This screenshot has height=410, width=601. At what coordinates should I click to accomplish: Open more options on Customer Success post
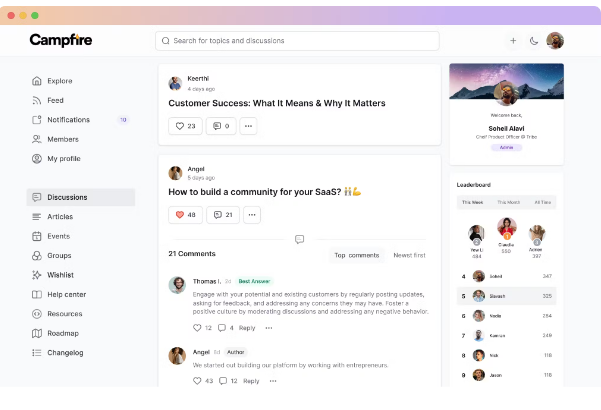(248, 126)
